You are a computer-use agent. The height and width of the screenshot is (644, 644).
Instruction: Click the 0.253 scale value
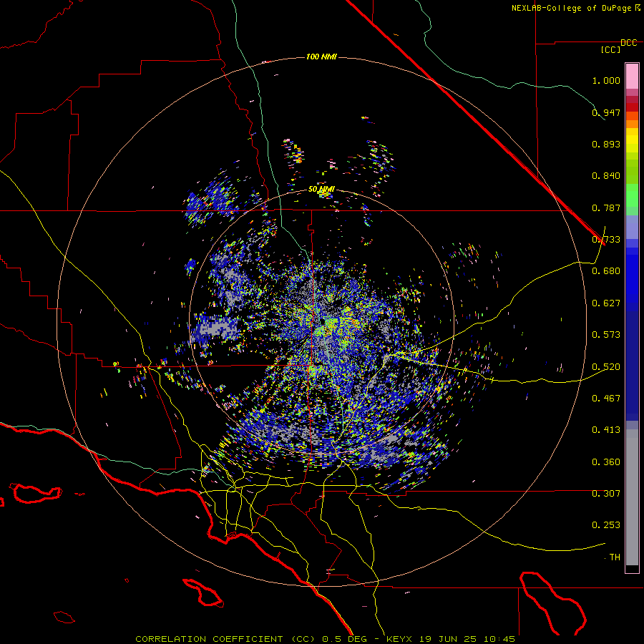click(606, 525)
